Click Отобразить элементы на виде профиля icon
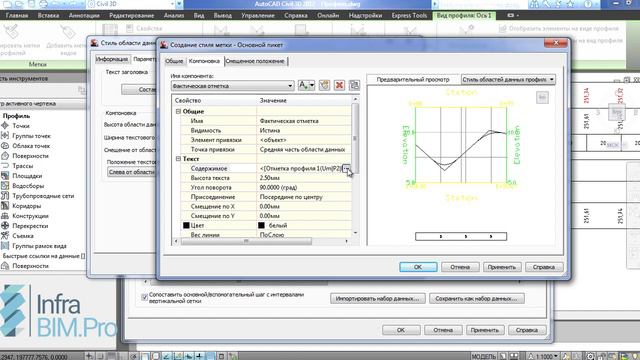 pyautogui.click(x=503, y=29)
